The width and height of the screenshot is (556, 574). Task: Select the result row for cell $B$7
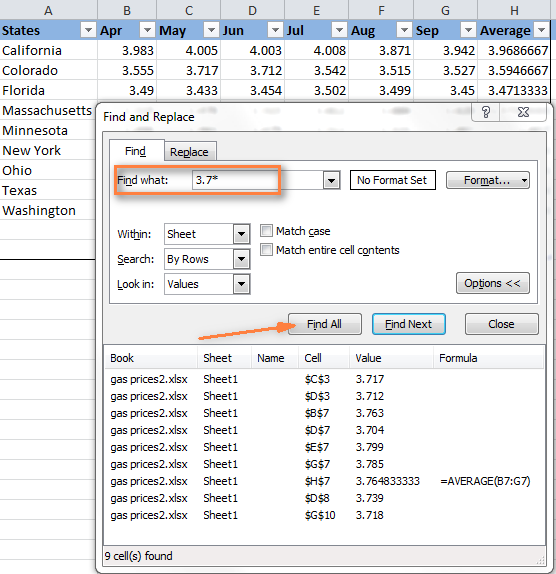pos(324,413)
